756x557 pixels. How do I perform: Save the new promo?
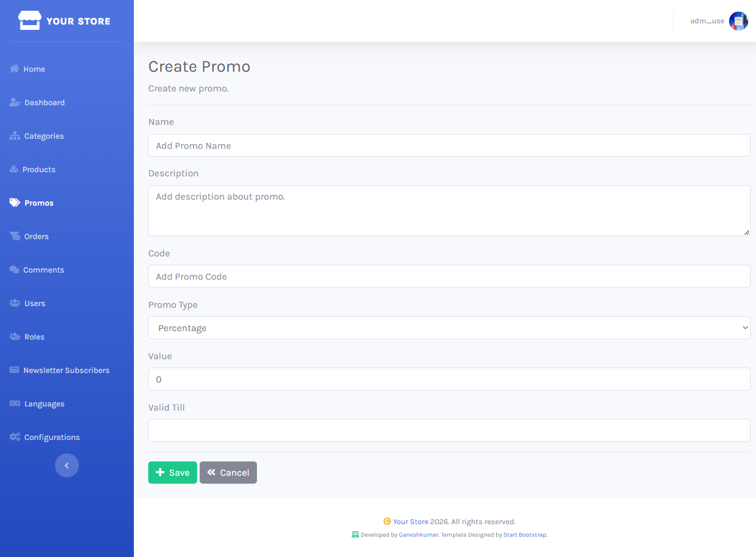173,472
